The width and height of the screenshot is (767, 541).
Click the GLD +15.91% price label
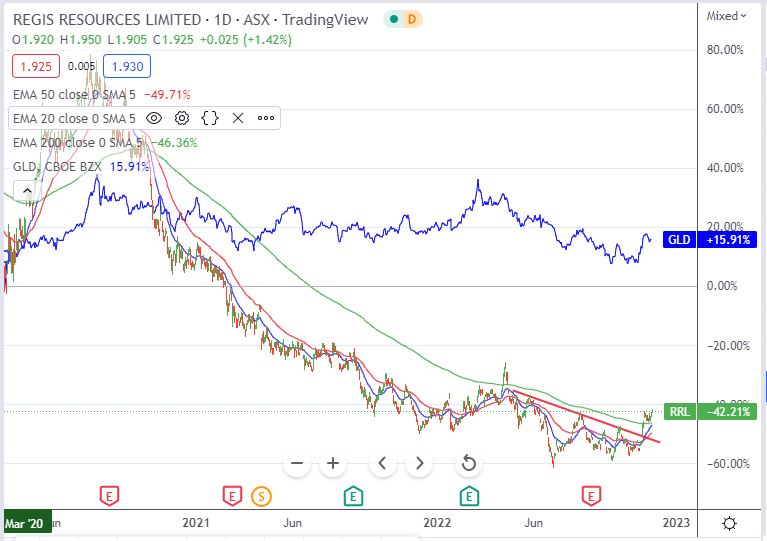[710, 240]
